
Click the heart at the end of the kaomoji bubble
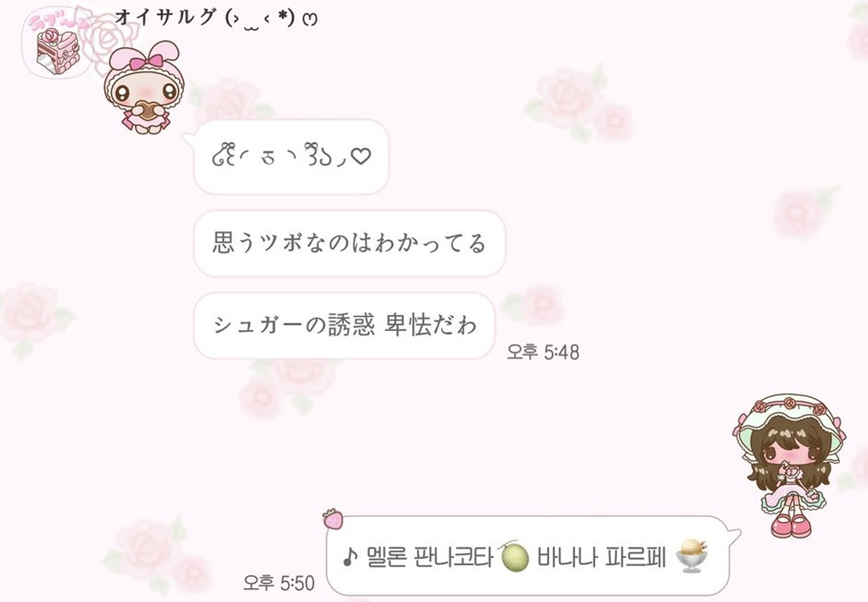[360, 156]
